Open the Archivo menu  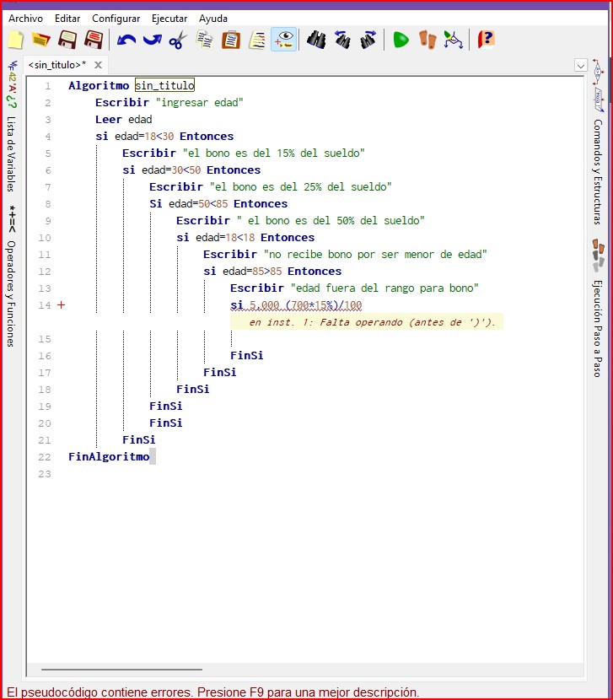(25, 18)
